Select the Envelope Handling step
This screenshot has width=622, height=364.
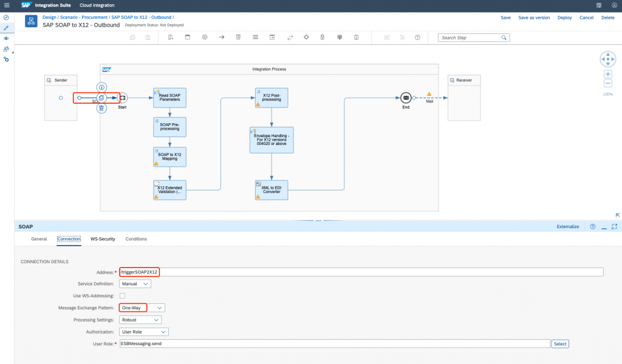272,140
